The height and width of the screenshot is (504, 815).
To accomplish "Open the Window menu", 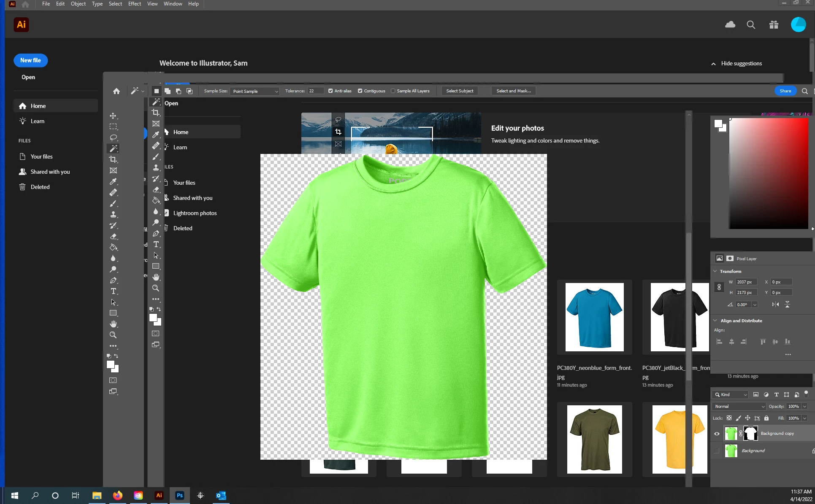I will point(173,4).
